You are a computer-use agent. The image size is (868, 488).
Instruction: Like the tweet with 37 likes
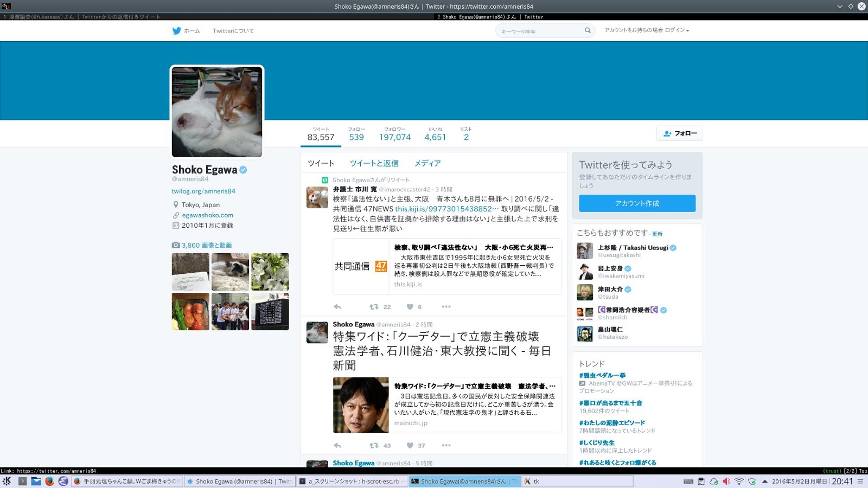(x=410, y=446)
